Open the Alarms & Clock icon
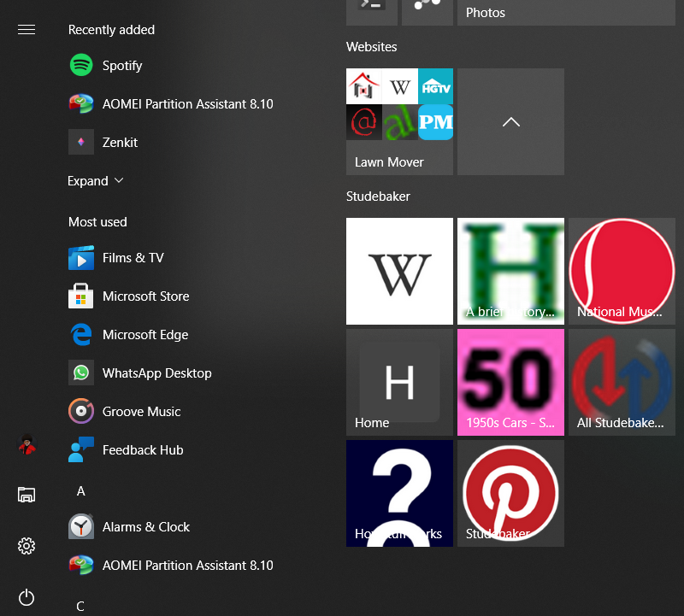This screenshot has height=616, width=684. tap(81, 526)
